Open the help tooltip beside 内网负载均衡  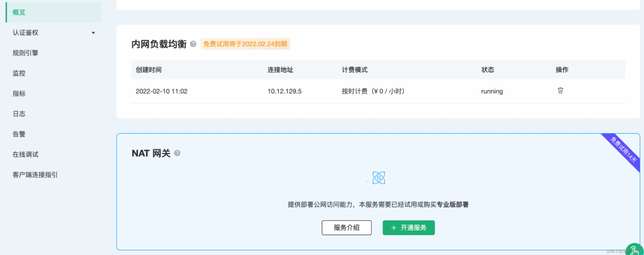pyautogui.click(x=193, y=44)
